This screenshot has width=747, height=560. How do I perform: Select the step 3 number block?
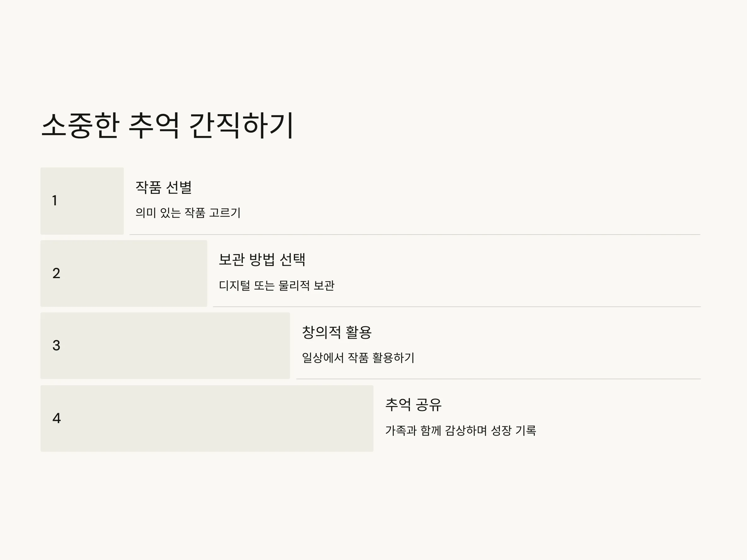pyautogui.click(x=165, y=346)
